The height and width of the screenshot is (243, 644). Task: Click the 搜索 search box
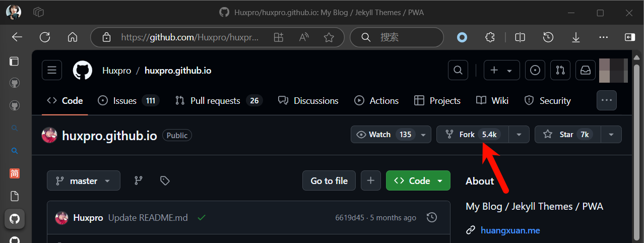(x=397, y=37)
